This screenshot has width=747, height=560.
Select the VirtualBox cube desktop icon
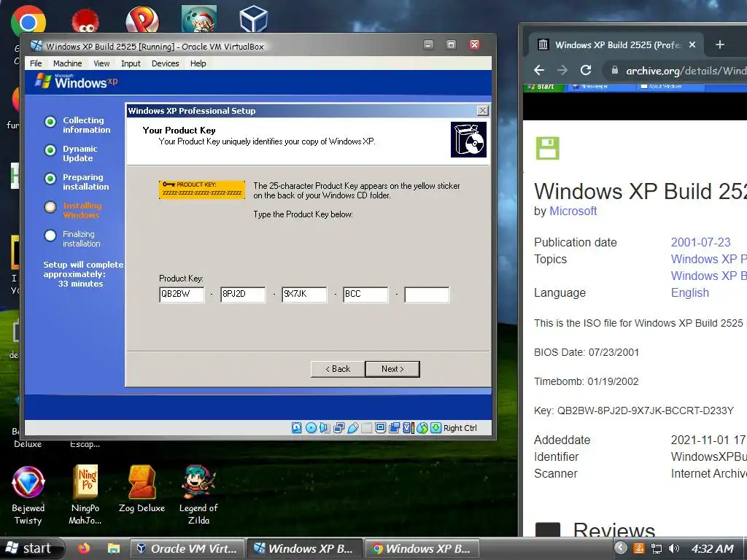[x=253, y=19]
